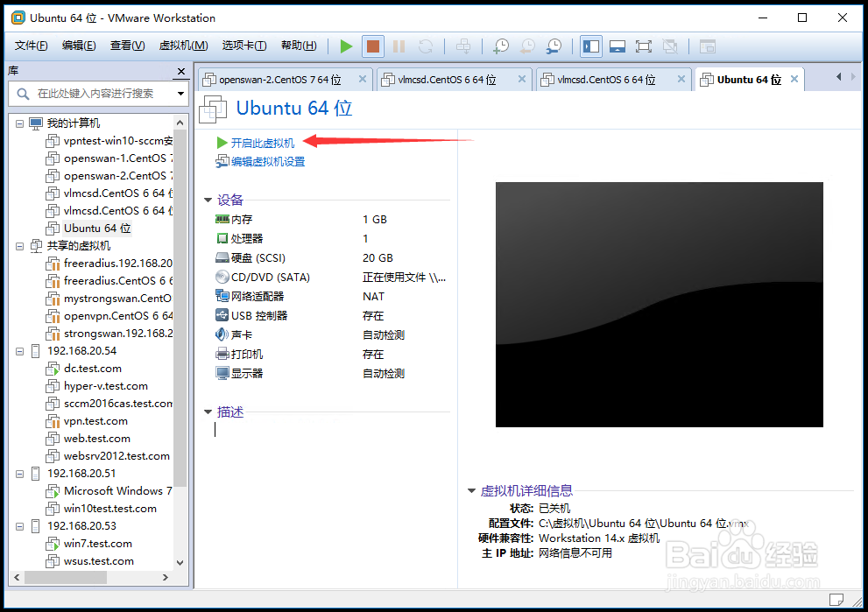
Task: Click the restart guest toolbar icon
Action: click(x=425, y=46)
